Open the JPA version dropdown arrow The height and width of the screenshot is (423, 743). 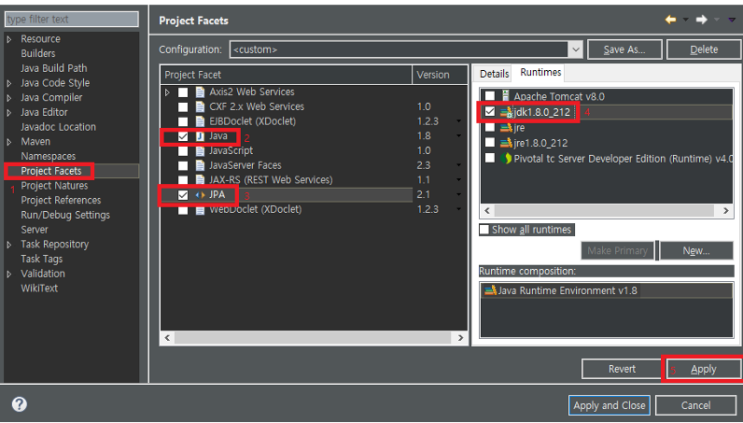point(458,195)
